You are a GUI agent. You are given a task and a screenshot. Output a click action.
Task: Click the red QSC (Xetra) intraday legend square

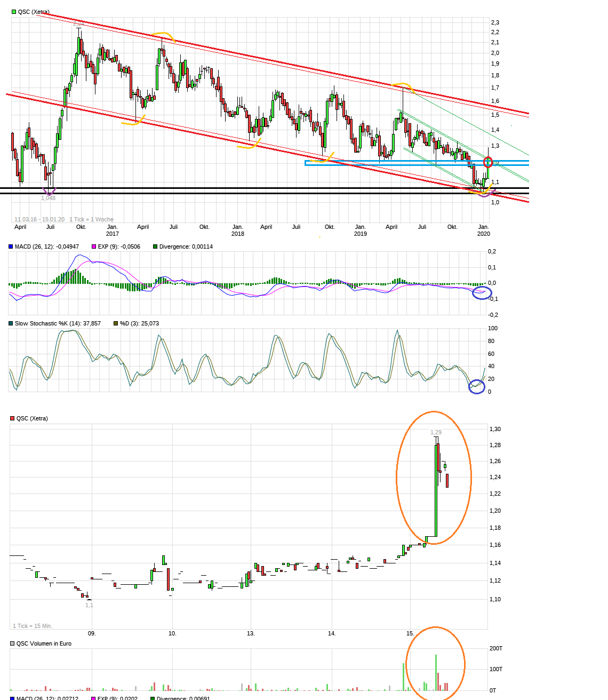pos(12,418)
